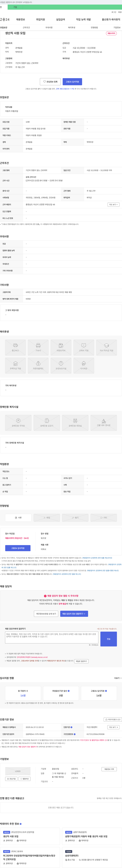
Task: Click the 로그인 link
Action: [x=114, y=12]
